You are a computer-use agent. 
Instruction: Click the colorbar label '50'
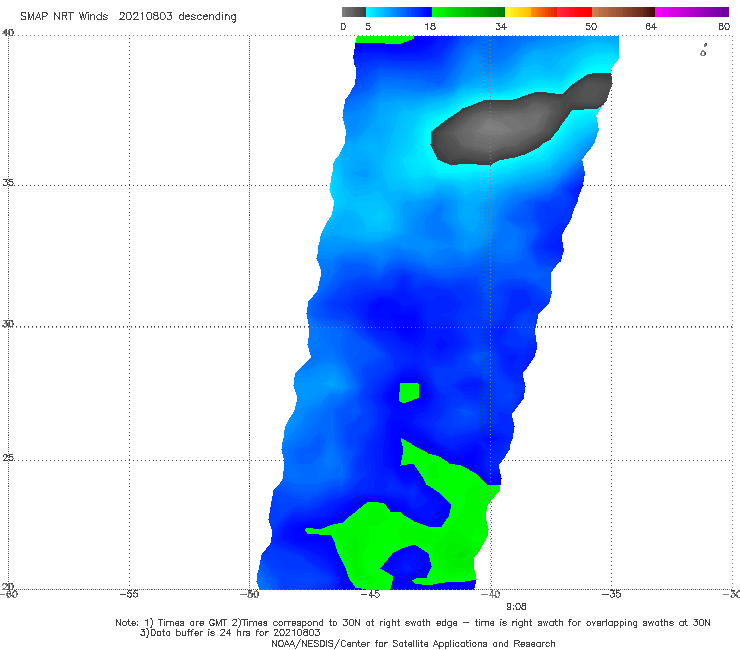pyautogui.click(x=591, y=26)
